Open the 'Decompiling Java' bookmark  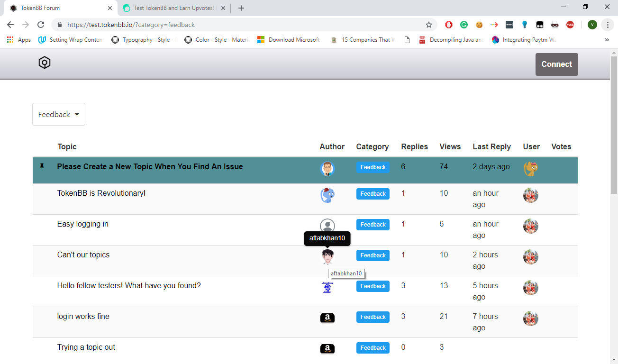pos(451,40)
